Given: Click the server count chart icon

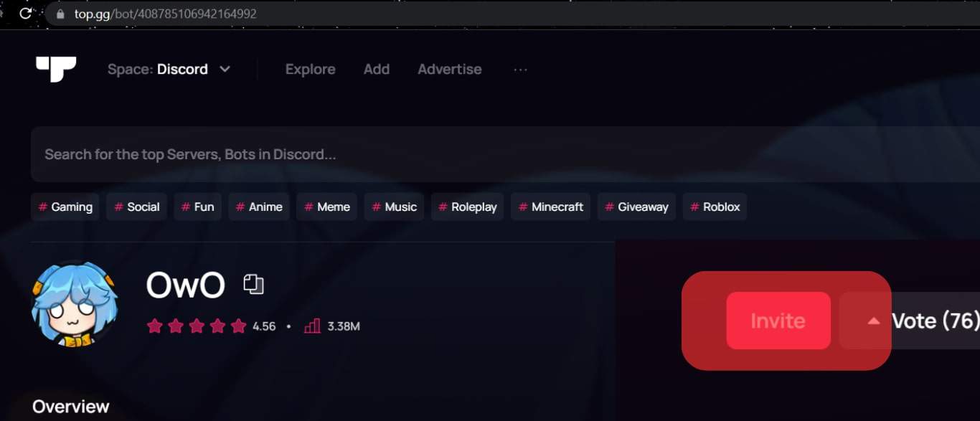Looking at the screenshot, I should [312, 325].
